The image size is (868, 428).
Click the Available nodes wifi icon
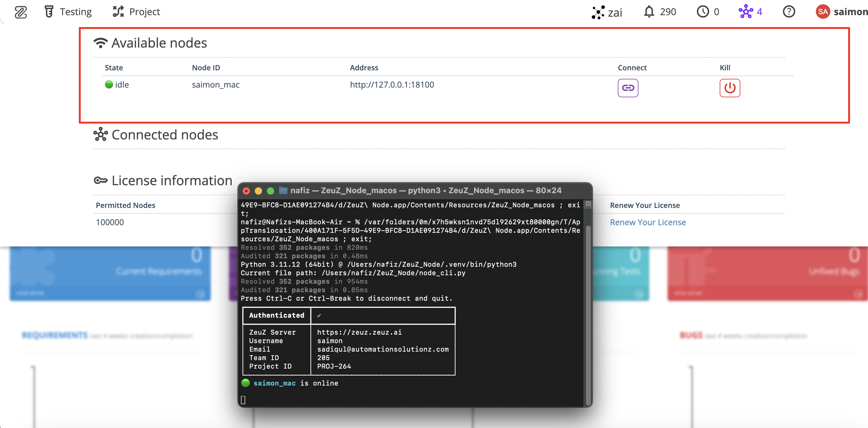pyautogui.click(x=100, y=43)
